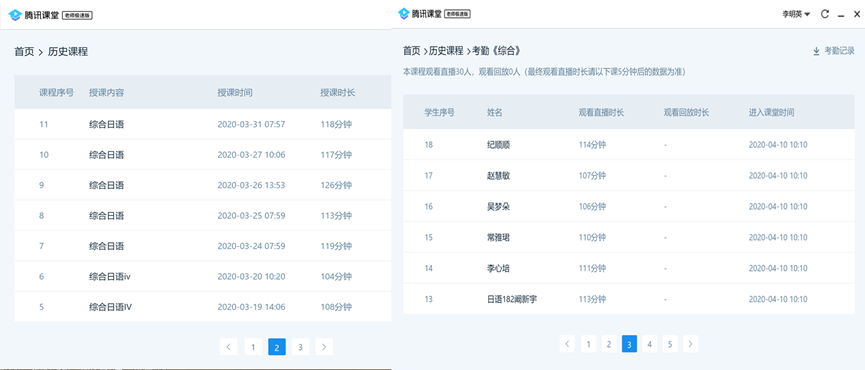This screenshot has height=370, width=865.
Task: Click Tencent Classroom logo in left window
Action: (x=15, y=15)
